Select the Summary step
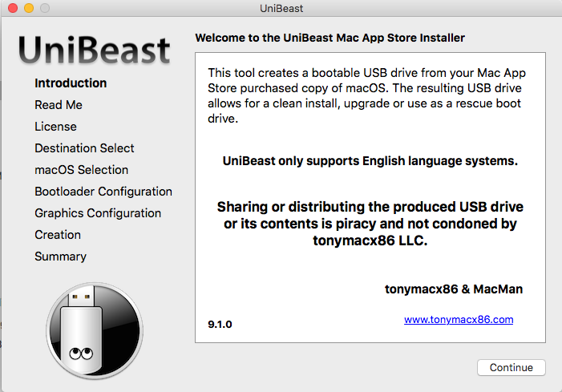This screenshot has height=392, width=562. tap(61, 257)
